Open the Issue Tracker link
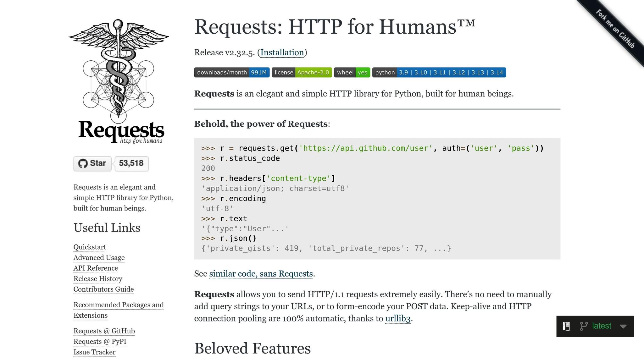 (x=94, y=352)
